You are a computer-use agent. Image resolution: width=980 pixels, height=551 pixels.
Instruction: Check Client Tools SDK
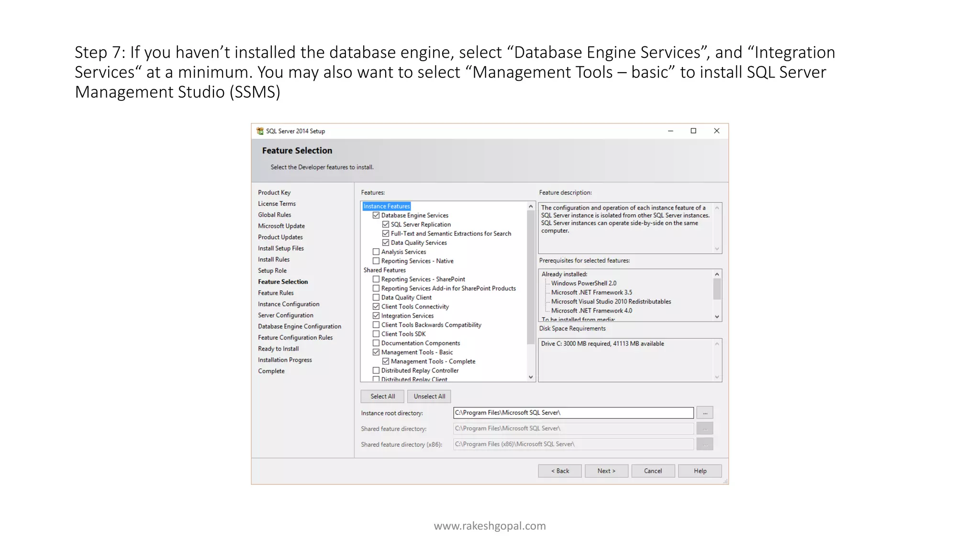pos(376,334)
